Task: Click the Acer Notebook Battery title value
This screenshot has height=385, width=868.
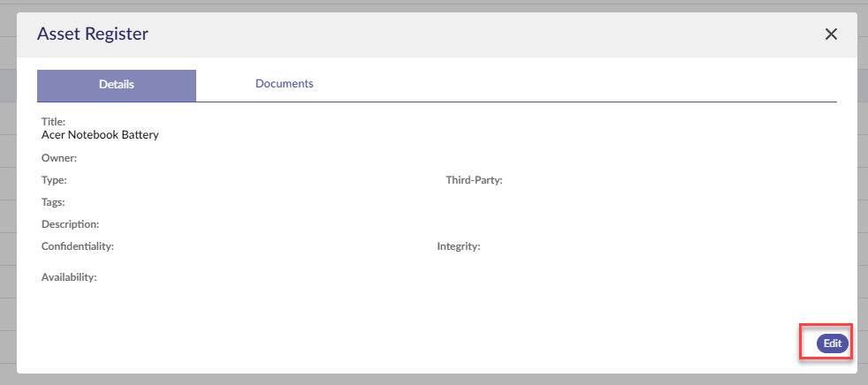Action: (x=100, y=134)
